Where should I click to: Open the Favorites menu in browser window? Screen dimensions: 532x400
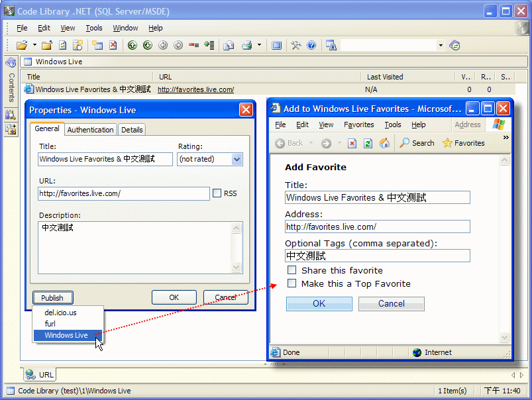(359, 125)
